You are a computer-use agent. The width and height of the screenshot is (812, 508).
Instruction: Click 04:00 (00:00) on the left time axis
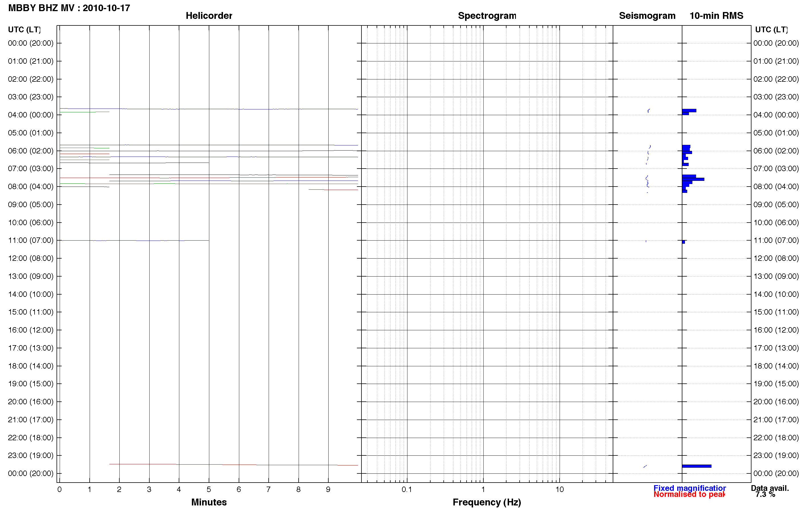click(31, 115)
